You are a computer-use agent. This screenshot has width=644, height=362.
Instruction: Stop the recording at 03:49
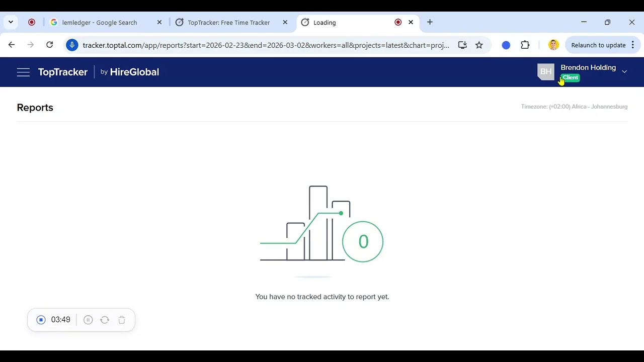[x=41, y=320]
